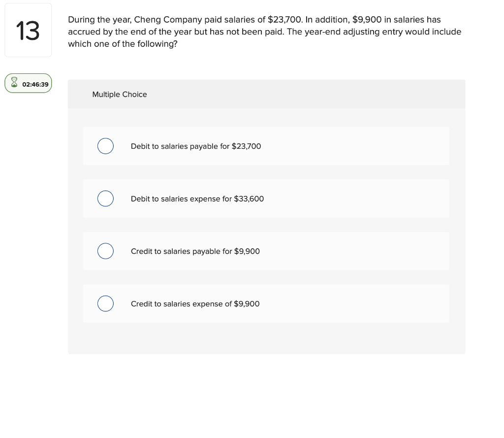This screenshot has width=504, height=438.
Task: Click the hourglass icon in the timer
Action: pyautogui.click(x=14, y=84)
